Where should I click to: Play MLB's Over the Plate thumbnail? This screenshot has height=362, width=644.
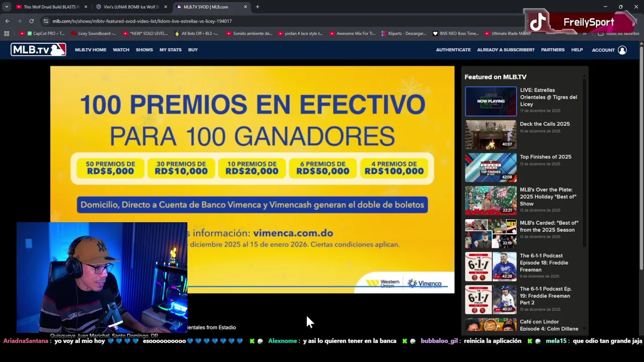tap(491, 201)
